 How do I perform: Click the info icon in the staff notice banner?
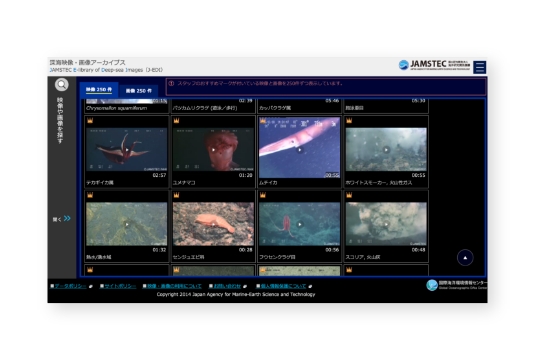tap(171, 83)
